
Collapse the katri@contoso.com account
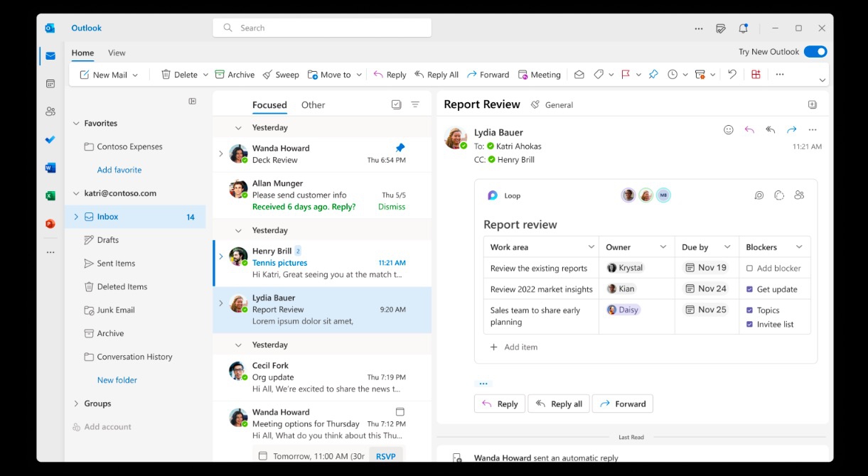pos(76,193)
